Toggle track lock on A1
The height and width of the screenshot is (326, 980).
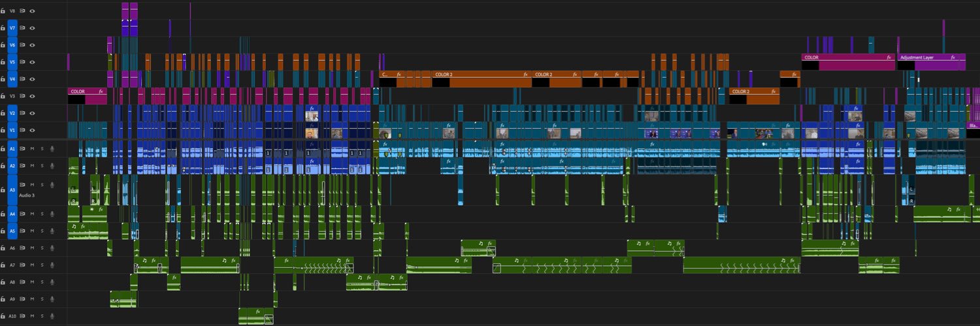(x=3, y=148)
